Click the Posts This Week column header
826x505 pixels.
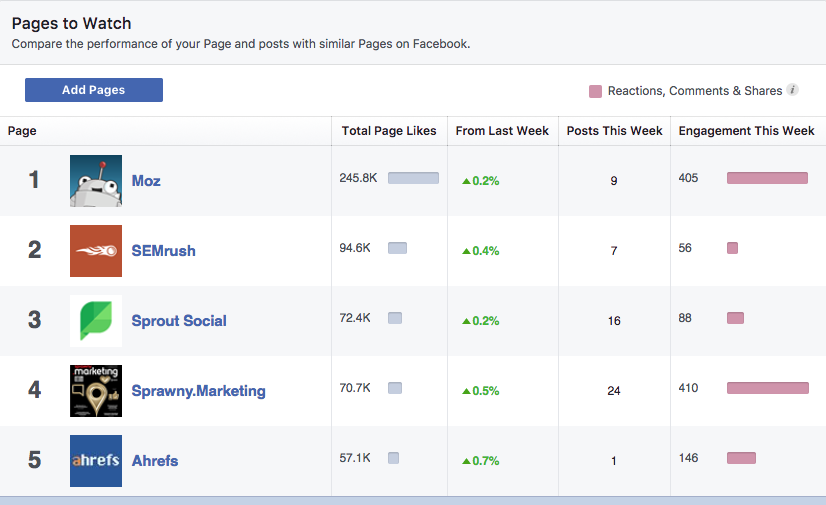(x=614, y=131)
